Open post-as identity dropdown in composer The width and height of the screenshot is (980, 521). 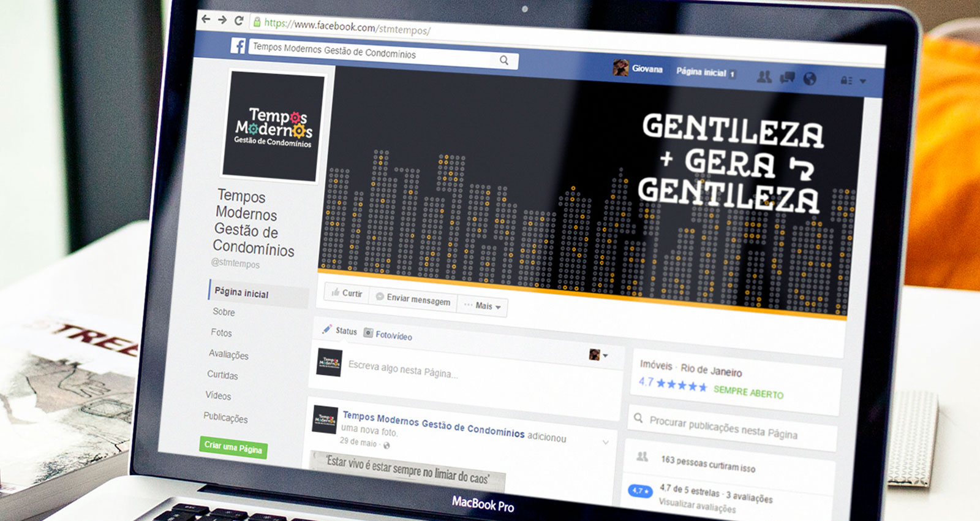tap(598, 355)
